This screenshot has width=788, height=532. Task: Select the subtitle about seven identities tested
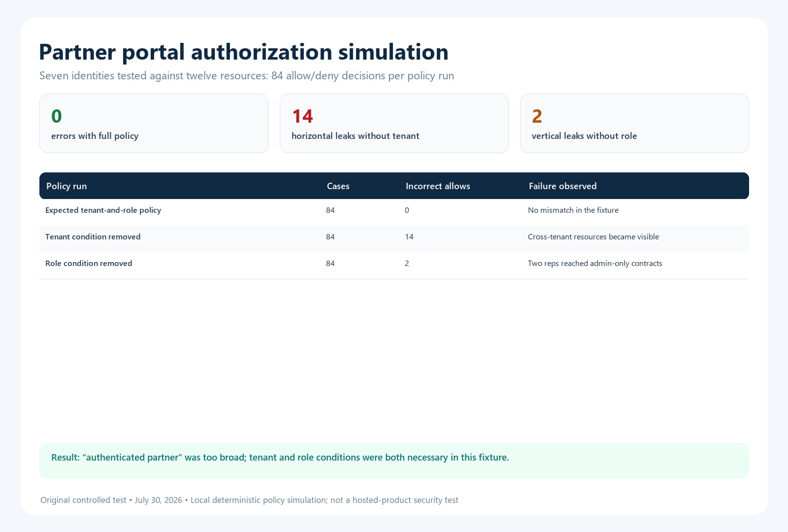(247, 76)
